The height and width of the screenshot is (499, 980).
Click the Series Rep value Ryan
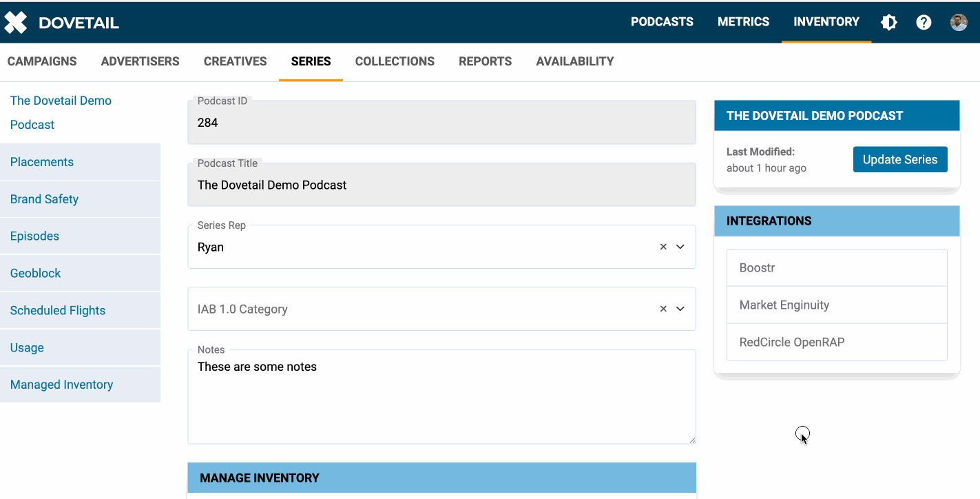211,247
